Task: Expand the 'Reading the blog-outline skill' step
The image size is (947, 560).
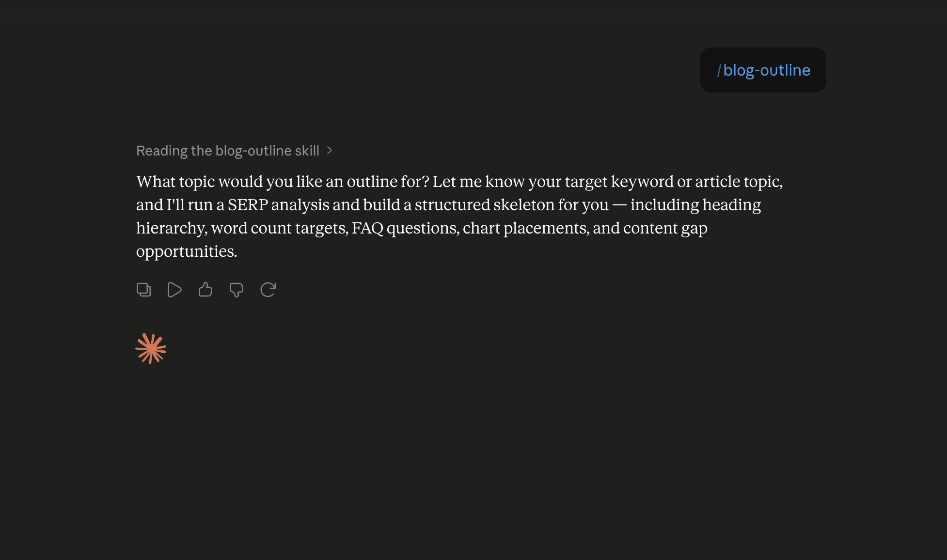Action: [x=234, y=151]
